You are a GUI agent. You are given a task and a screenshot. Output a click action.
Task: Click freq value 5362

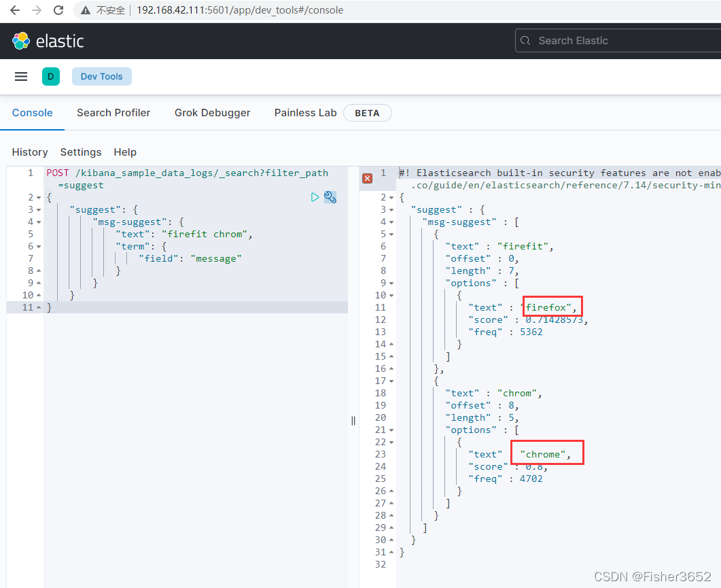tap(531, 332)
